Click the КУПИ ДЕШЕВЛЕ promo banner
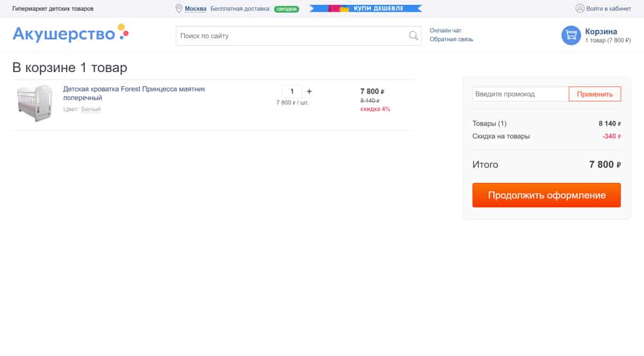Viewport: 644px width, 356px height. tap(365, 8)
